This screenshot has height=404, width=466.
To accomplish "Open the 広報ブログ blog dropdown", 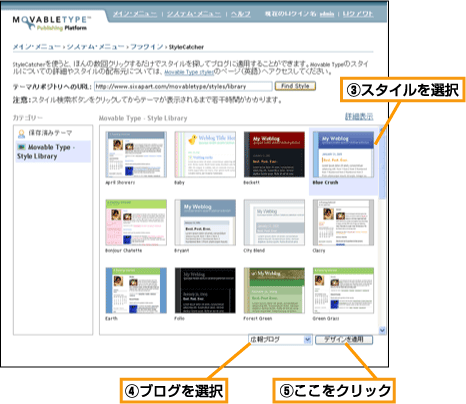I will click(280, 339).
